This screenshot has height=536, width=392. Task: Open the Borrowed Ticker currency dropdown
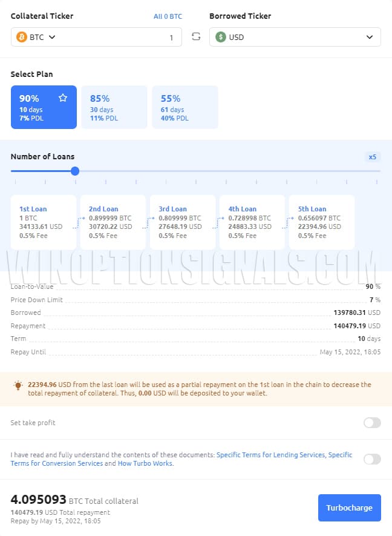(x=369, y=37)
